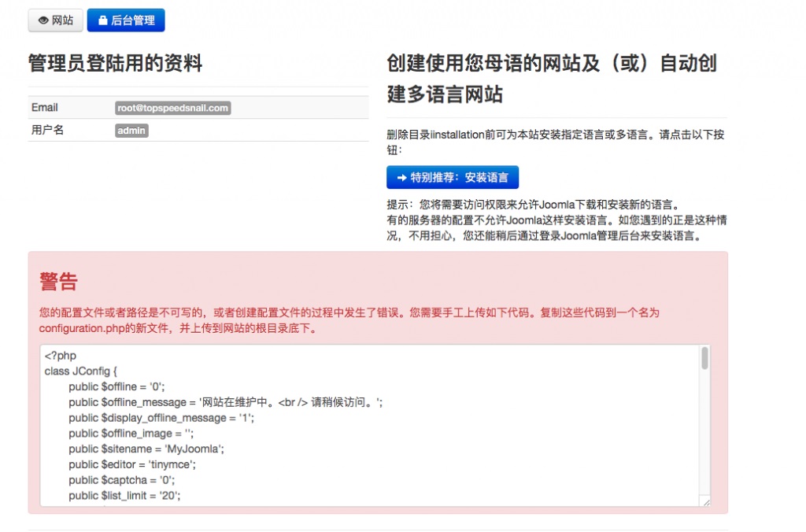Click the line public $captcha = '0';
Screen dimensions: 806x532
tap(122, 480)
